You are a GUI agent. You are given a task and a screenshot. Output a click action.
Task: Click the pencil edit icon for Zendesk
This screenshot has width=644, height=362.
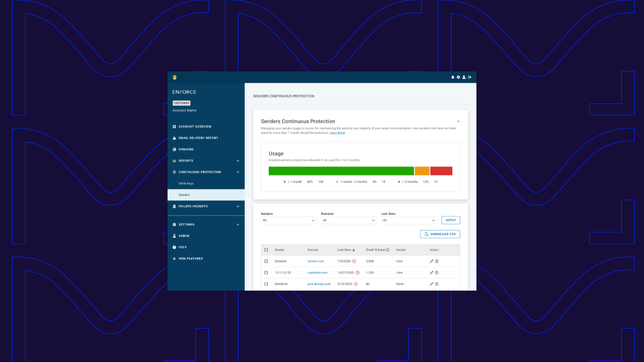coord(431,261)
